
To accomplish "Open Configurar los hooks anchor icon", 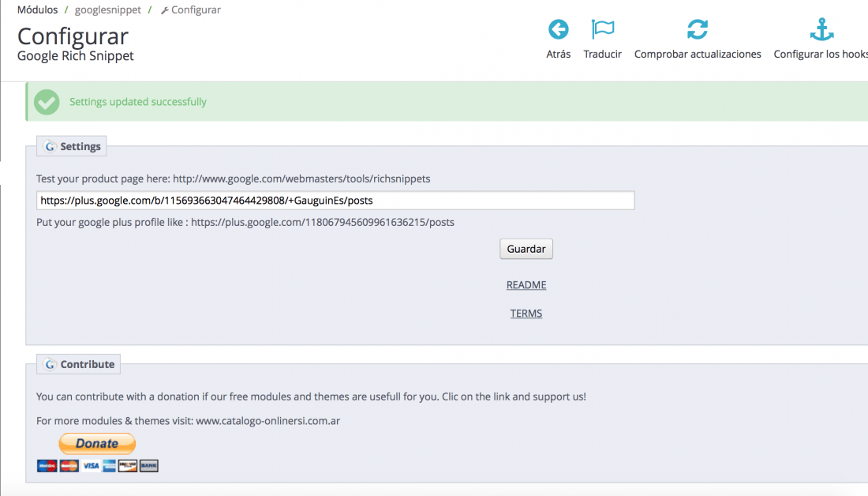I will pyautogui.click(x=821, y=29).
